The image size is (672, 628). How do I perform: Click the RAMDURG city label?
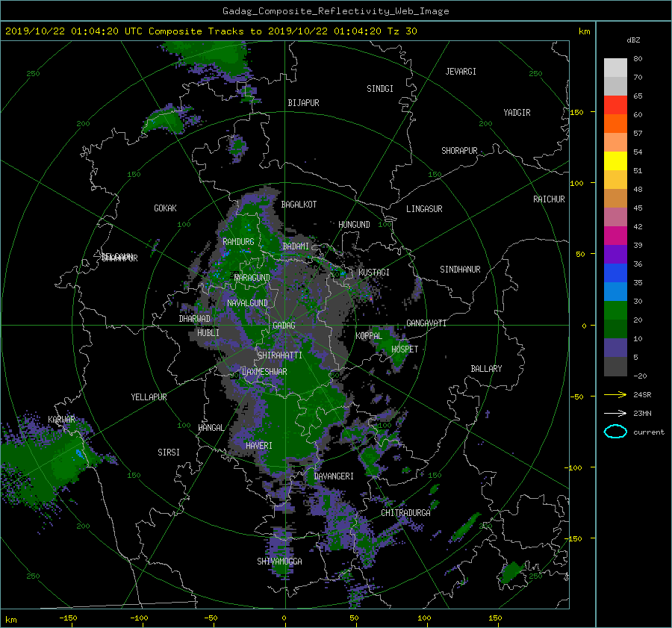pyautogui.click(x=238, y=242)
